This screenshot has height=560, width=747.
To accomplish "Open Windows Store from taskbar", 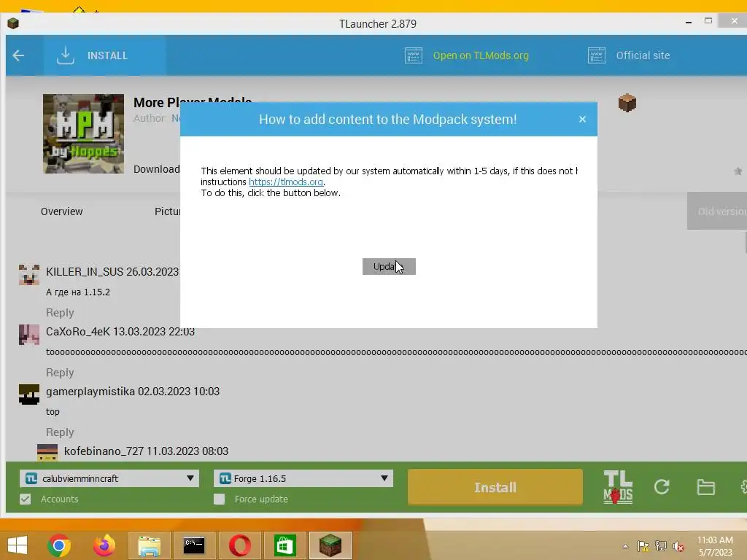I will (x=285, y=545).
